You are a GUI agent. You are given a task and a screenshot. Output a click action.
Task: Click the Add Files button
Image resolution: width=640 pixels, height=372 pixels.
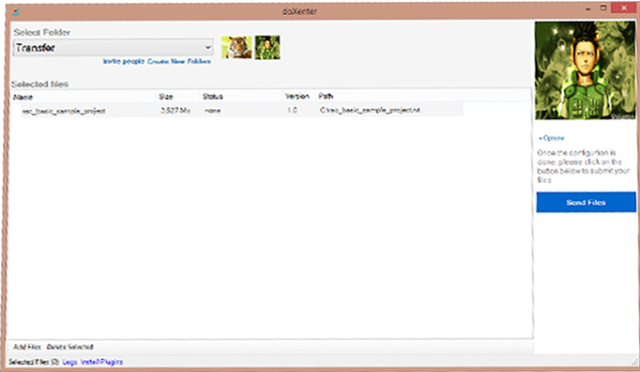click(27, 347)
